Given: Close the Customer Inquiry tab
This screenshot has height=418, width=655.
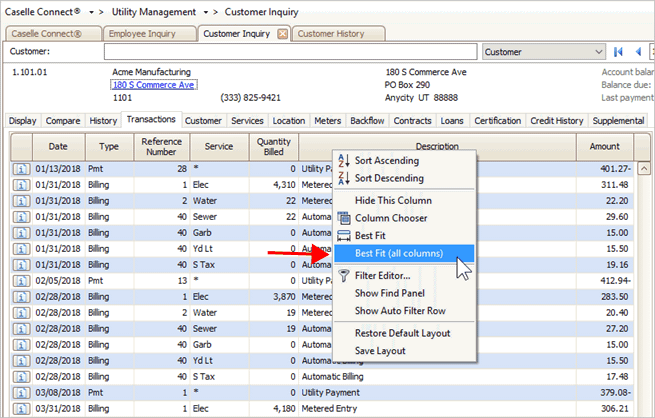Looking at the screenshot, I should coord(283,34).
